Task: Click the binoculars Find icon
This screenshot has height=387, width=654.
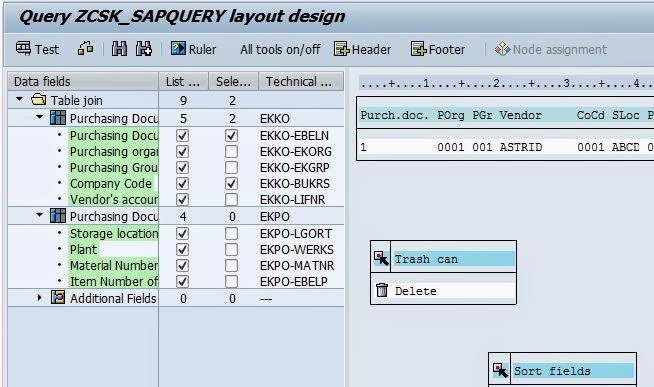Action: tap(119, 49)
